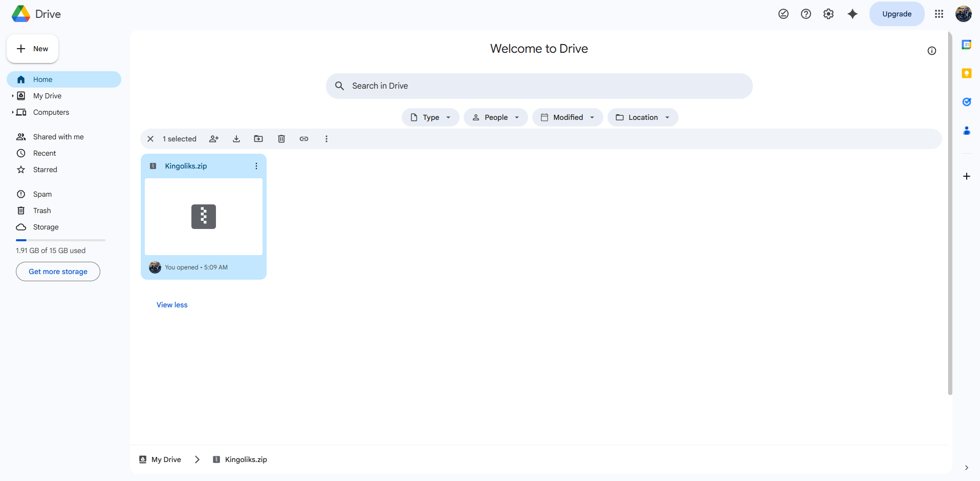Open Google apps grid launcher

point(939,14)
